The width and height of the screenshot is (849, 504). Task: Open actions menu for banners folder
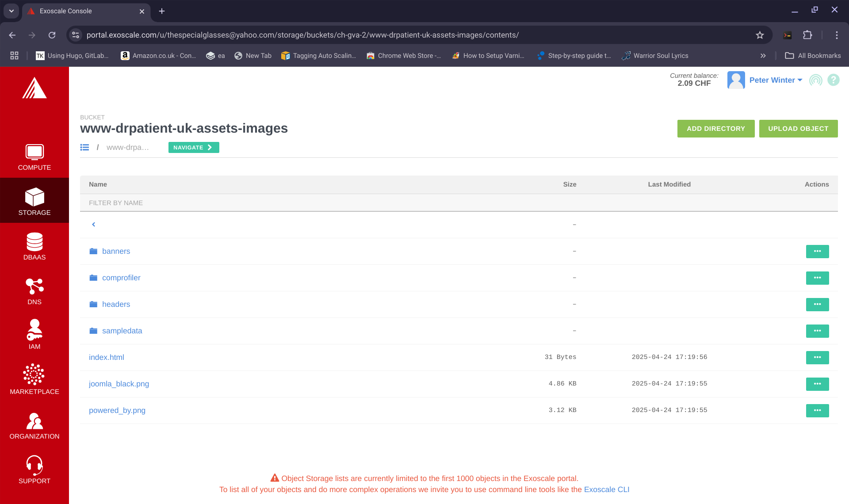pyautogui.click(x=817, y=251)
